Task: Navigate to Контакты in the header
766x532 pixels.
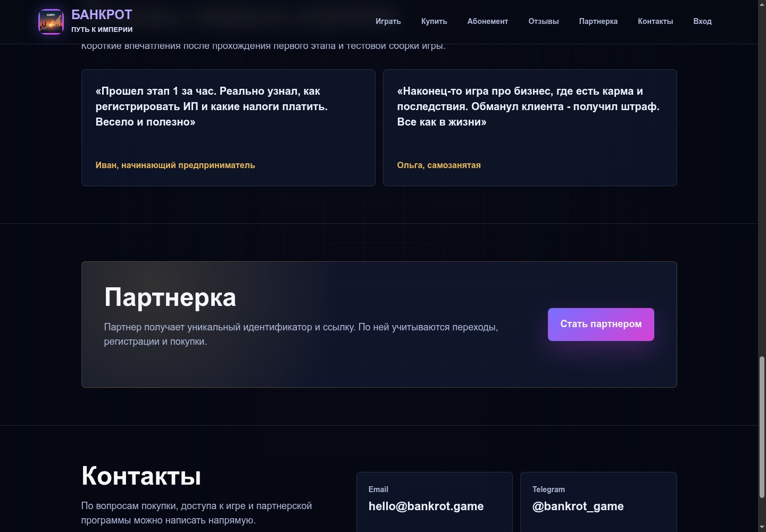Action: pyautogui.click(x=655, y=21)
